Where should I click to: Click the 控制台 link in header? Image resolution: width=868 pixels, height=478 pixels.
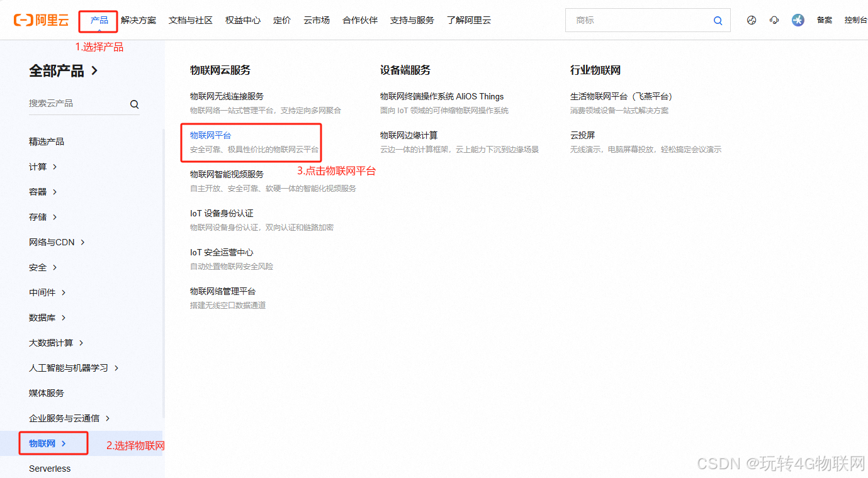pyautogui.click(x=856, y=20)
